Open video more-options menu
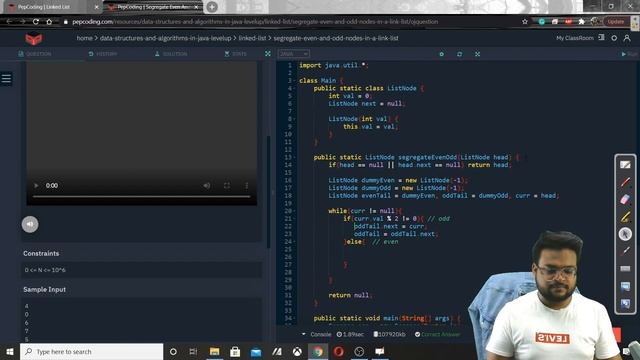 coord(247,186)
